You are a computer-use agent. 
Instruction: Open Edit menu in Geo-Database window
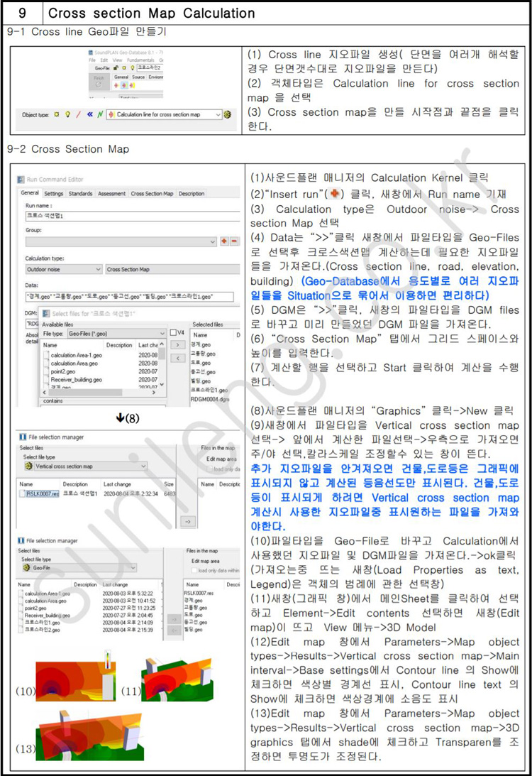tap(104, 60)
